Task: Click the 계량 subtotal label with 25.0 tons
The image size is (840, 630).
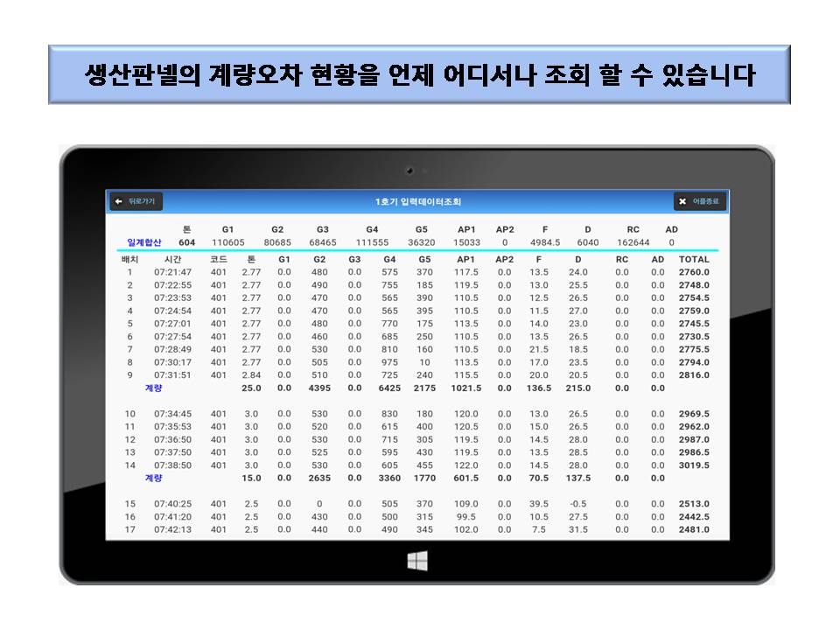Action: tap(153, 388)
